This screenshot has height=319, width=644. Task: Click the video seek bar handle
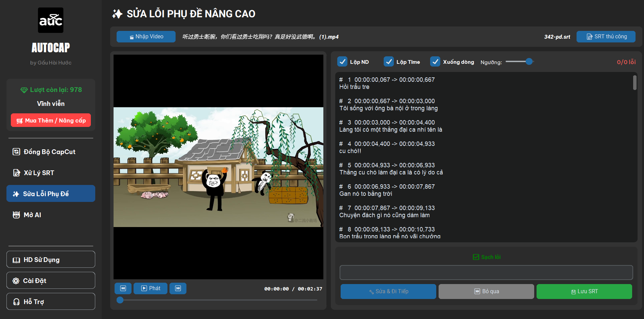120,300
